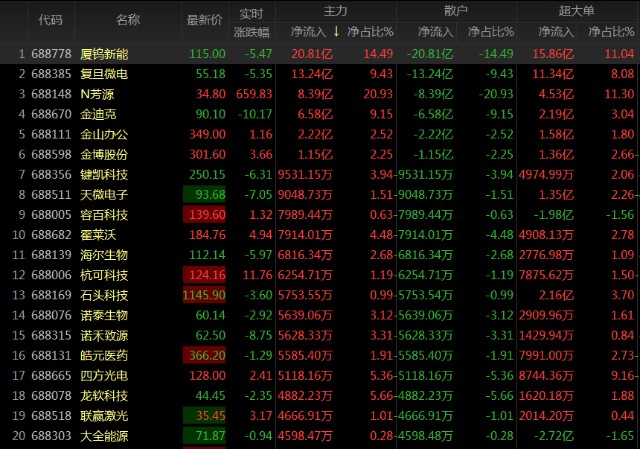640x449 pixels.
Task: Click highlighted price 1145.90
Action: click(204, 295)
